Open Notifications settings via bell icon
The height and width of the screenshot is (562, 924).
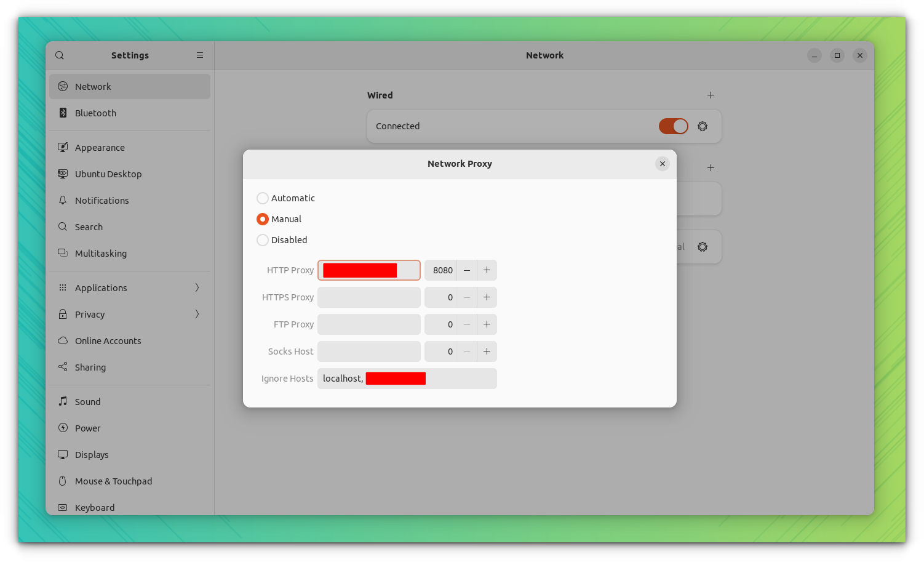point(63,200)
